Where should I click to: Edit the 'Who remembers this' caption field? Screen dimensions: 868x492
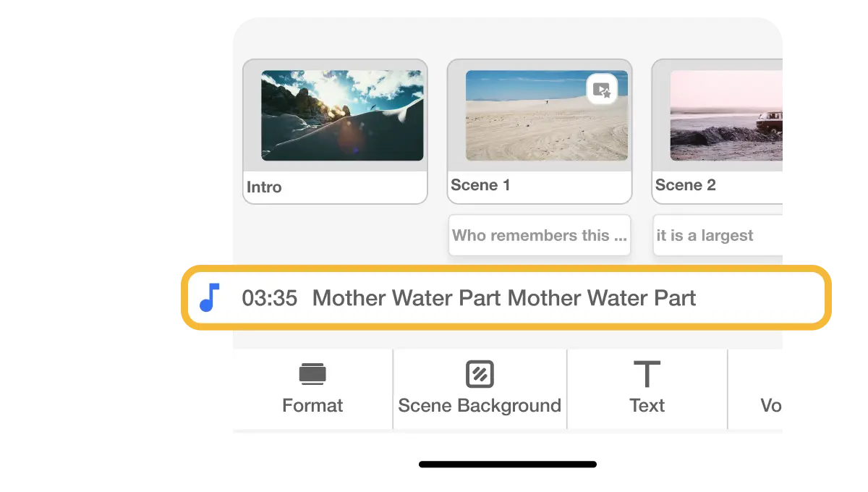click(539, 234)
